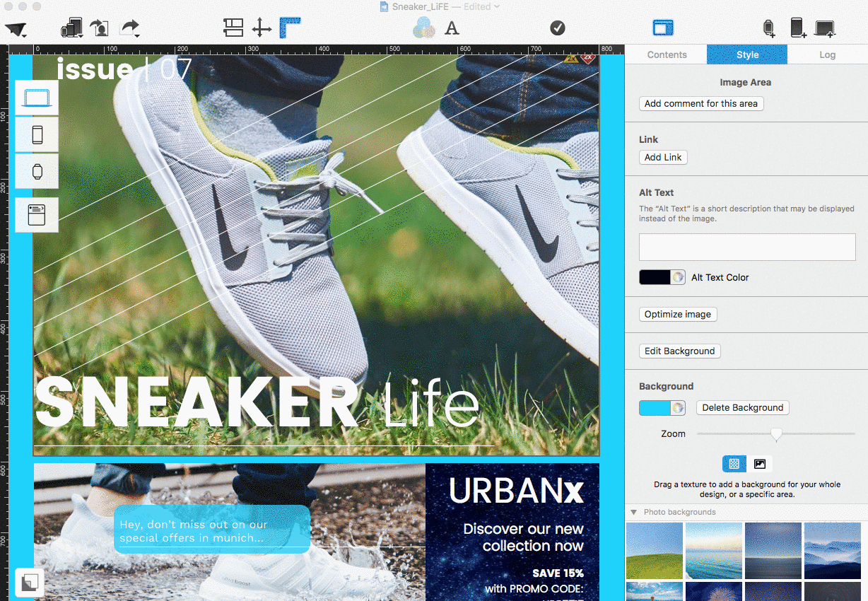Screen dimensions: 868x601
Task: Click the Zoom slider handle
Action: click(776, 434)
